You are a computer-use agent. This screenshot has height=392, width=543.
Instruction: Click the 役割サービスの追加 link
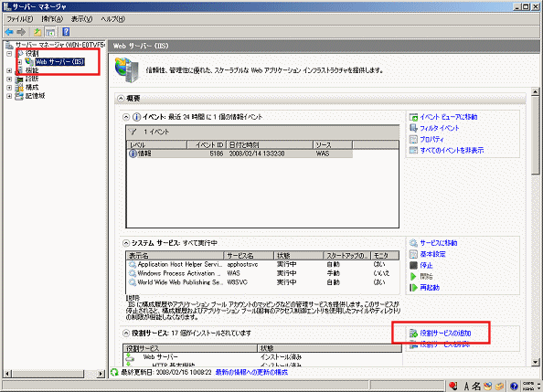tap(446, 334)
